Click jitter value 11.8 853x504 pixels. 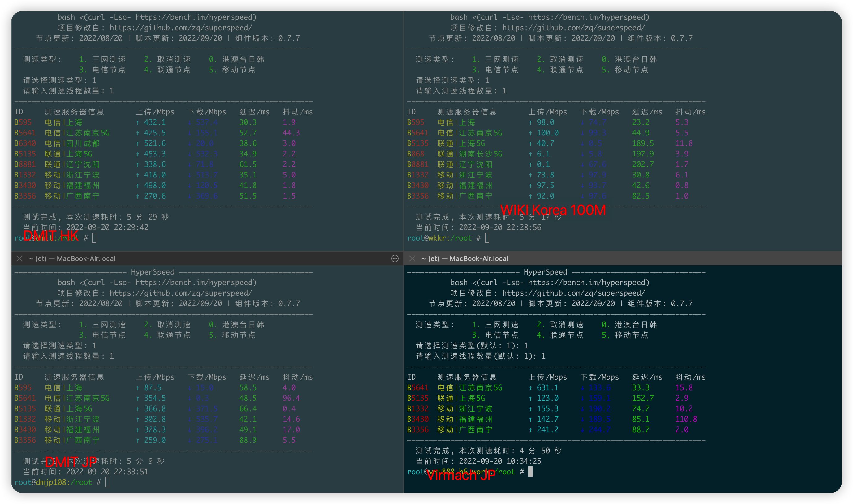pos(684,143)
